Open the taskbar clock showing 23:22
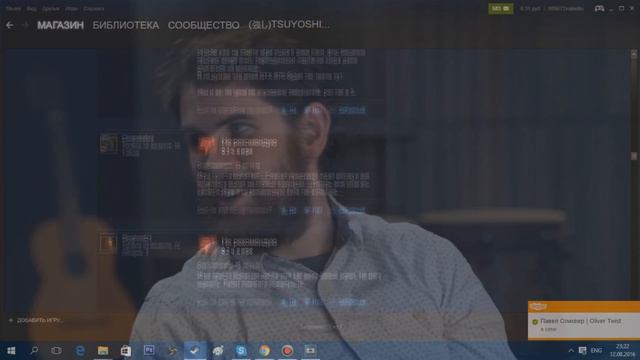This screenshot has height=360, width=640. point(622,350)
